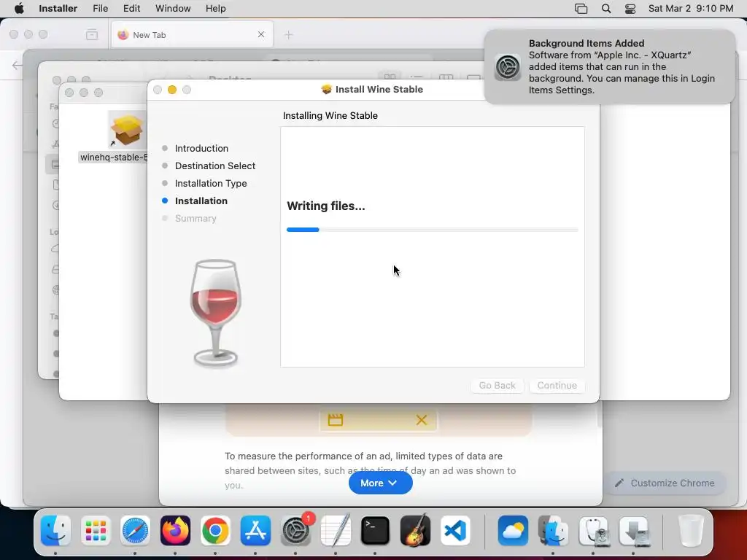The height and width of the screenshot is (560, 747).
Task: Open Terminal from the Dock
Action: pyautogui.click(x=375, y=531)
